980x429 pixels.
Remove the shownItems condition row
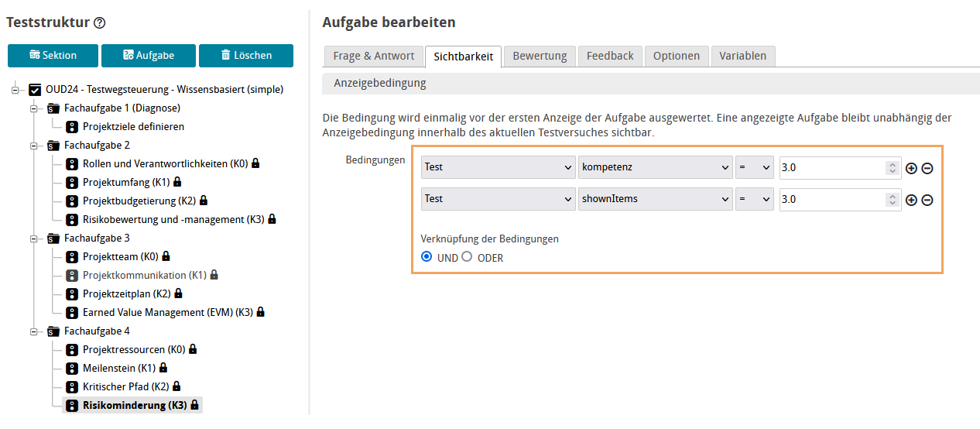tap(927, 200)
